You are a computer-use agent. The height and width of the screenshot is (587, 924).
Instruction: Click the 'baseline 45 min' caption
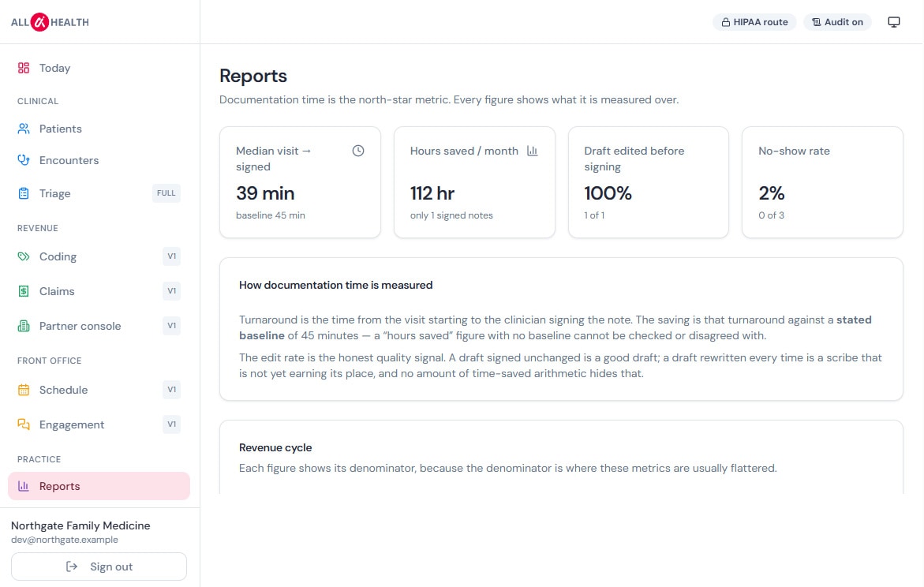tap(271, 215)
